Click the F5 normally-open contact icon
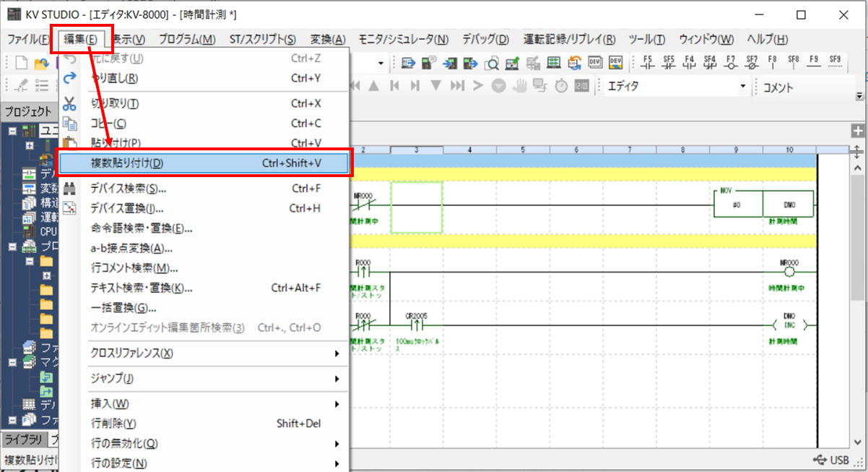The width and height of the screenshot is (868, 472). point(647,63)
